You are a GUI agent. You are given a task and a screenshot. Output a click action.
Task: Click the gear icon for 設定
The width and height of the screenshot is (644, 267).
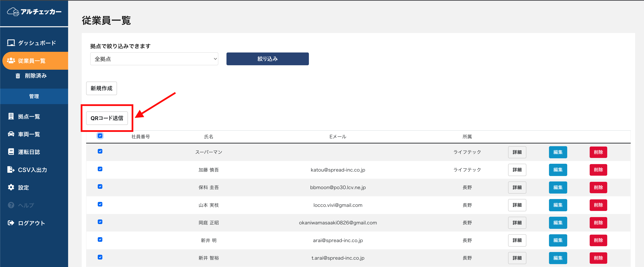(11, 187)
